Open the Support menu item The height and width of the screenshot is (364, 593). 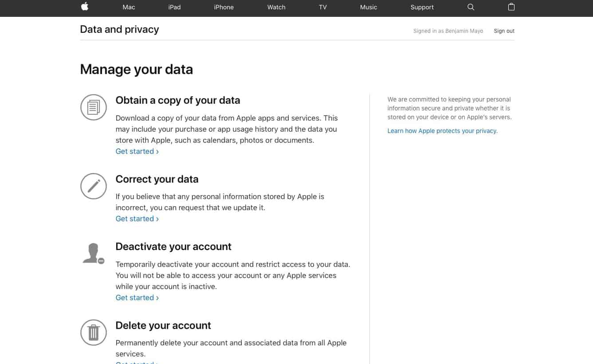pos(422,7)
